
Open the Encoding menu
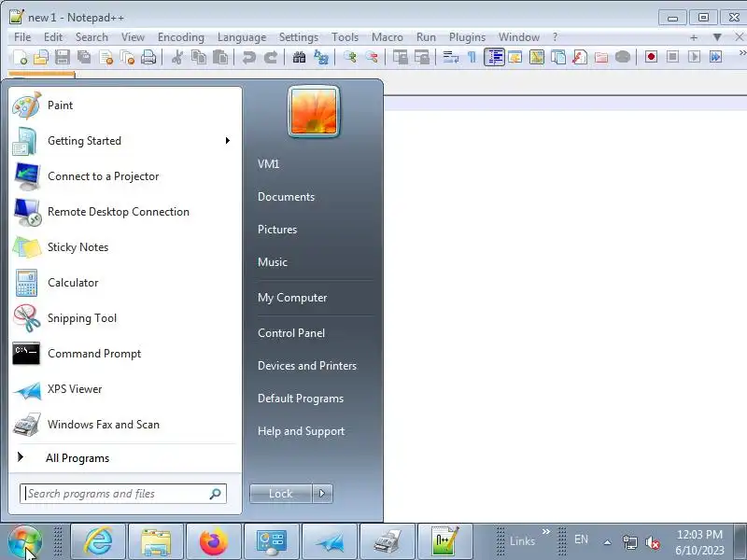point(180,37)
